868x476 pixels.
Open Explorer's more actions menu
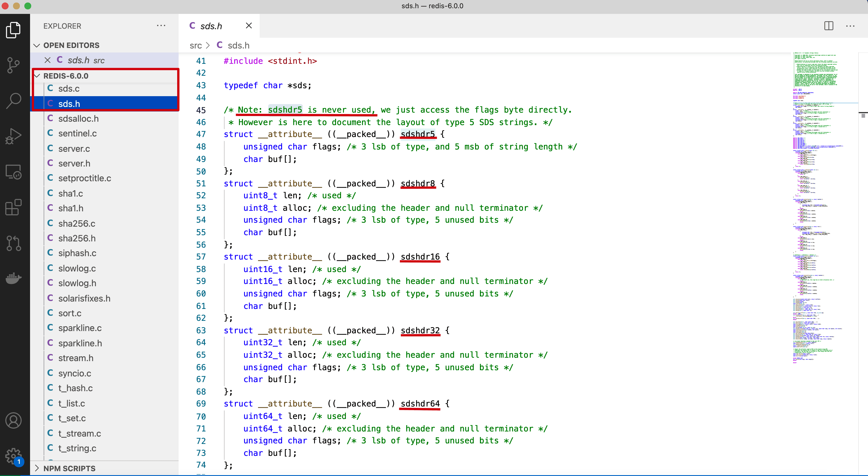tap(161, 26)
